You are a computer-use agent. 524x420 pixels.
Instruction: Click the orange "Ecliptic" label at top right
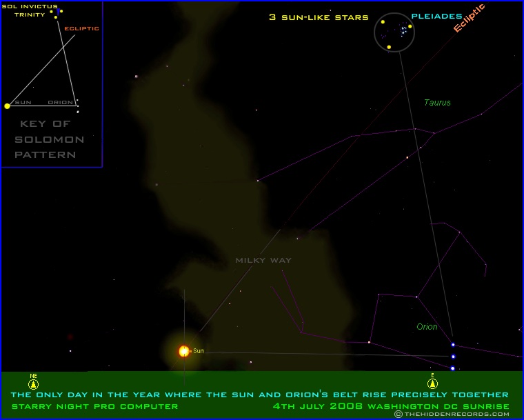click(x=469, y=18)
